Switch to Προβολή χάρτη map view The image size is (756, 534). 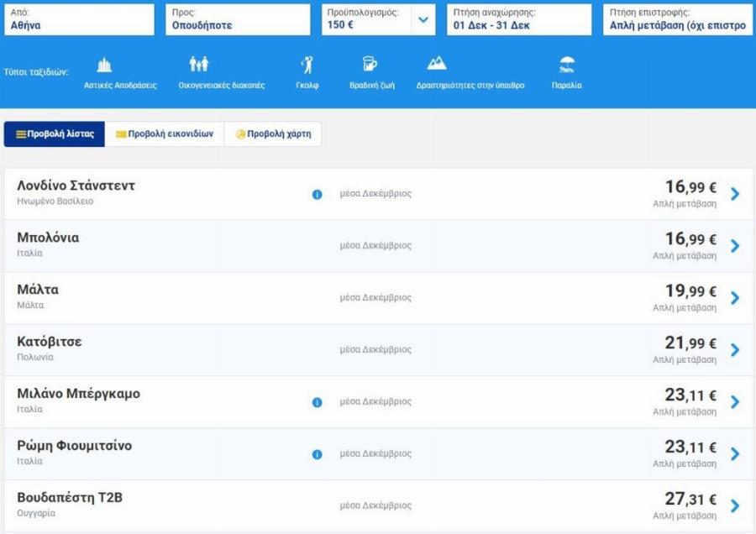[x=272, y=134]
